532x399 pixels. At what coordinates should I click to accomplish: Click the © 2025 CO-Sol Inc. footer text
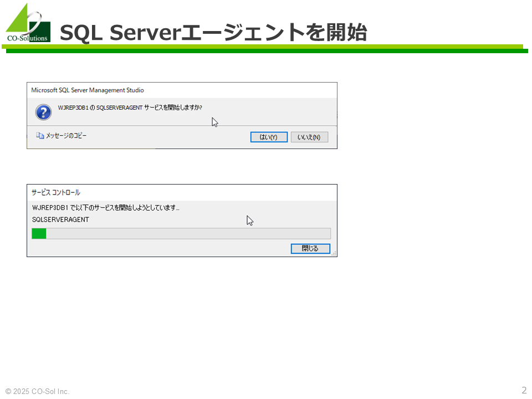(x=37, y=391)
